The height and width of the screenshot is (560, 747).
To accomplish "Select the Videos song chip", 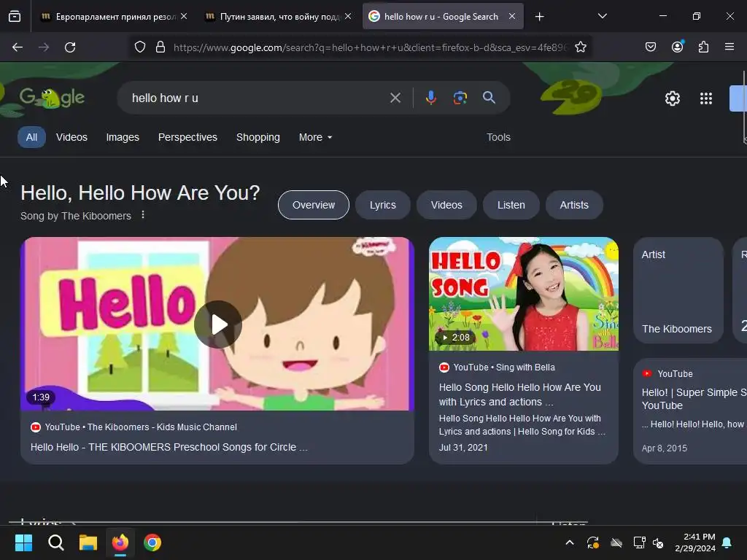I will 446,205.
